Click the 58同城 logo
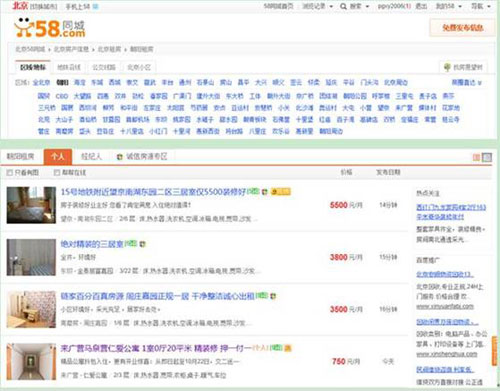Screen dimensions: 500x391 pos(49,28)
